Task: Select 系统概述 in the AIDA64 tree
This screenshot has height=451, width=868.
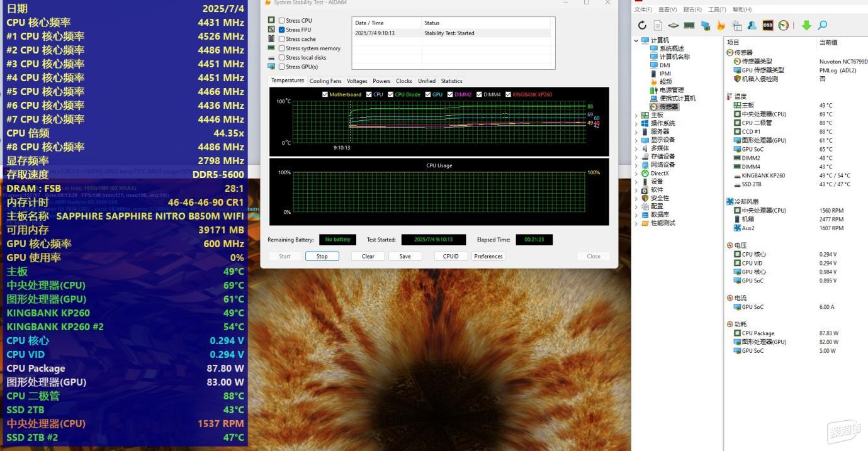Action: coord(672,48)
